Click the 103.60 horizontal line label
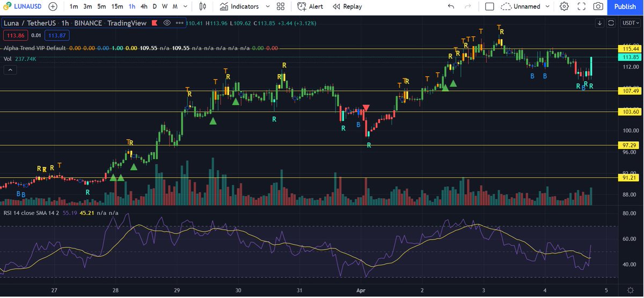 click(630, 112)
